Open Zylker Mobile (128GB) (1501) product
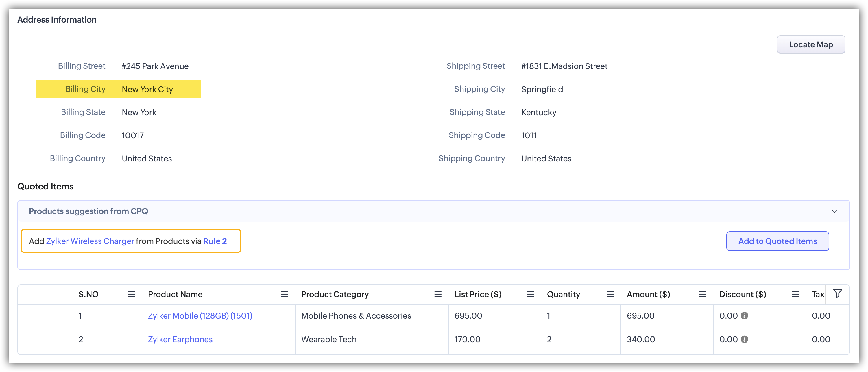This screenshot has width=868, height=372. click(x=200, y=315)
